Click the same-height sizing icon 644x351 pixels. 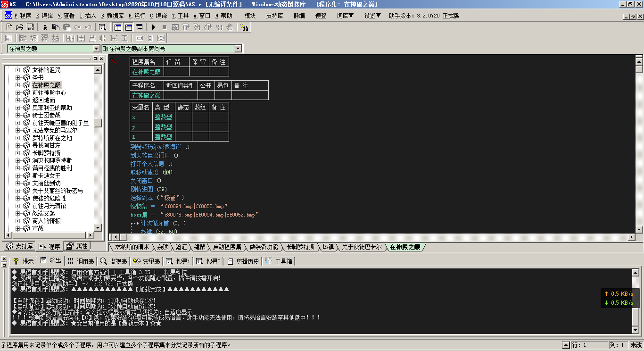click(x=150, y=38)
